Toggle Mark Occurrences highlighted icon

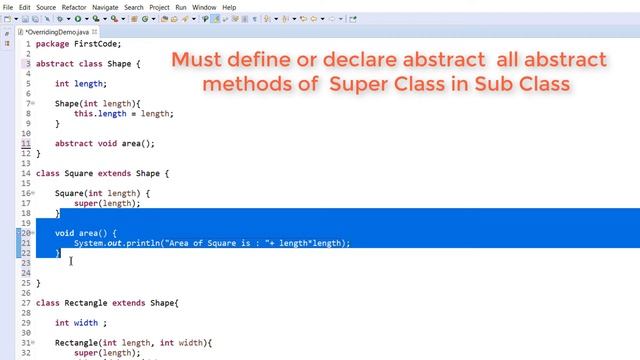215,19
